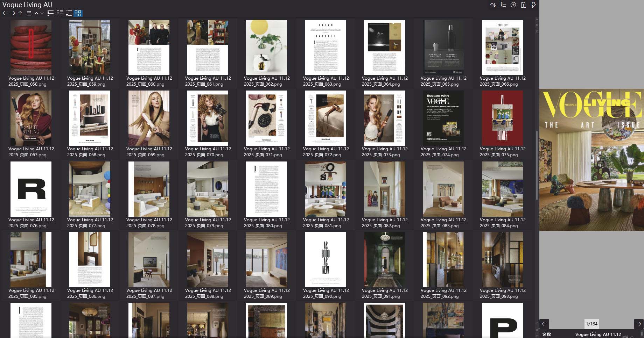644x338 pixels.
Task: Open the quick actions lightning icon
Action: coord(534,5)
